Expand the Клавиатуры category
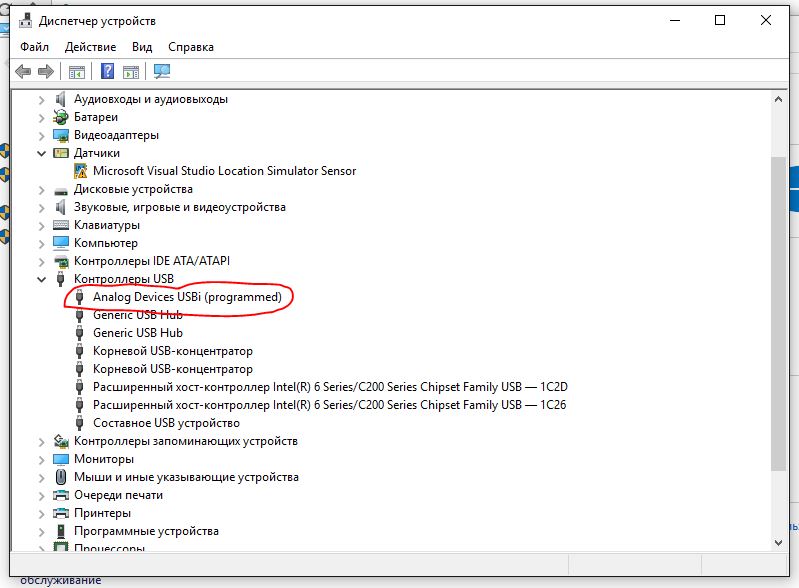 [x=41, y=225]
